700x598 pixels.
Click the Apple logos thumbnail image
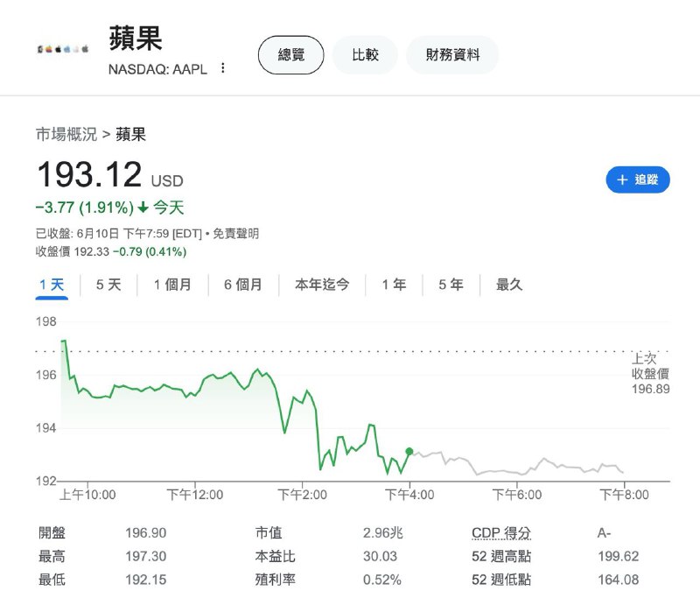click(x=63, y=49)
